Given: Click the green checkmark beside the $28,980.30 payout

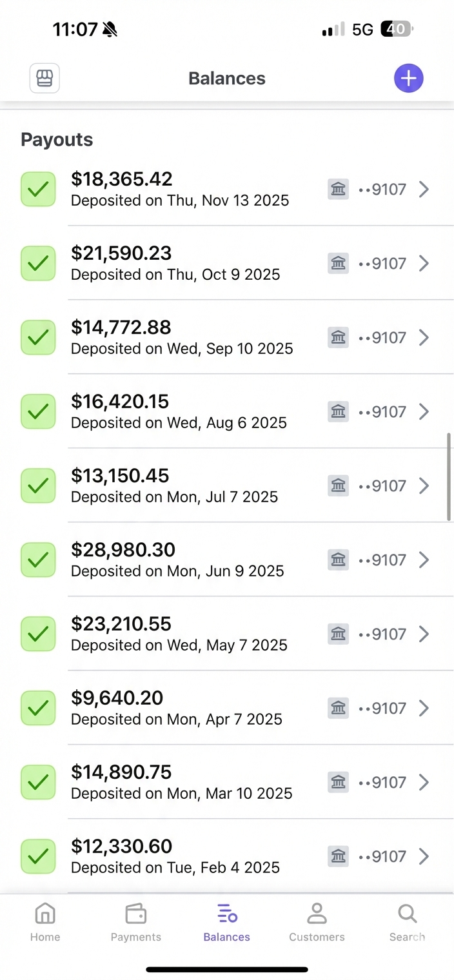Looking at the screenshot, I should click(x=37, y=560).
